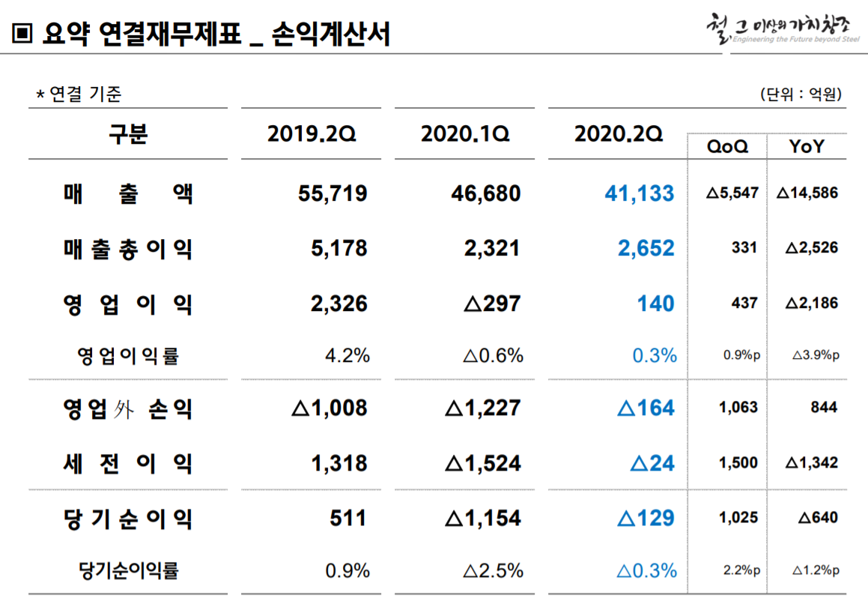Click the blue △164 value

click(x=645, y=408)
